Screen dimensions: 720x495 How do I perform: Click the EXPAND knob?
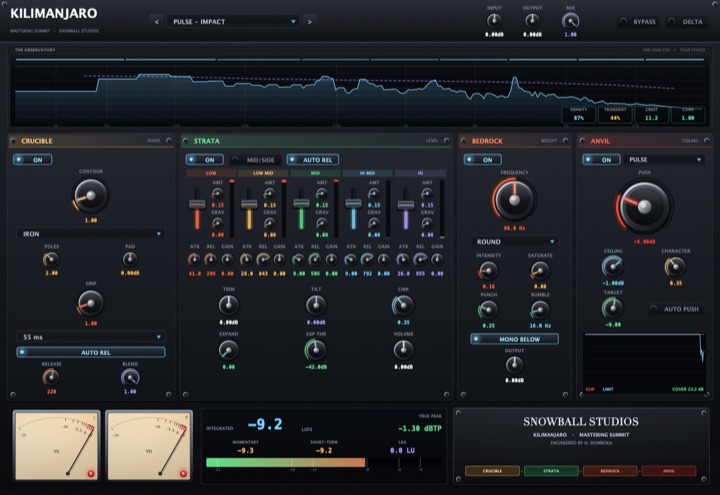tap(228, 350)
